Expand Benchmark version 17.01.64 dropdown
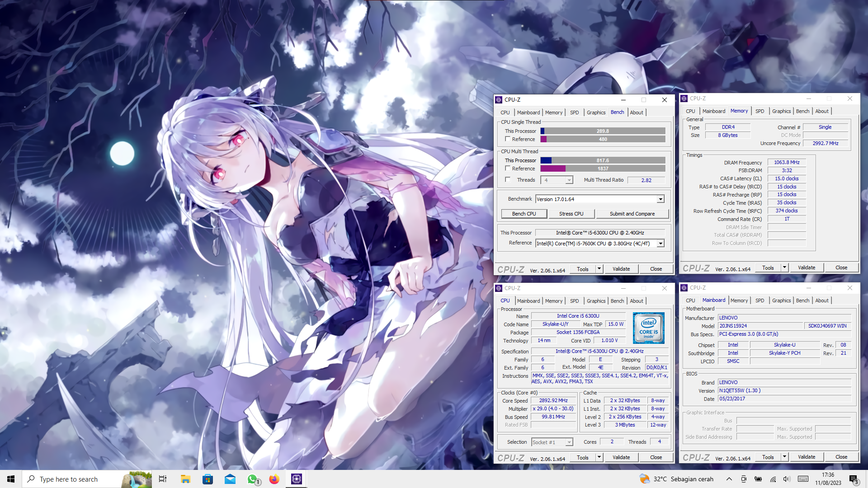 click(660, 199)
